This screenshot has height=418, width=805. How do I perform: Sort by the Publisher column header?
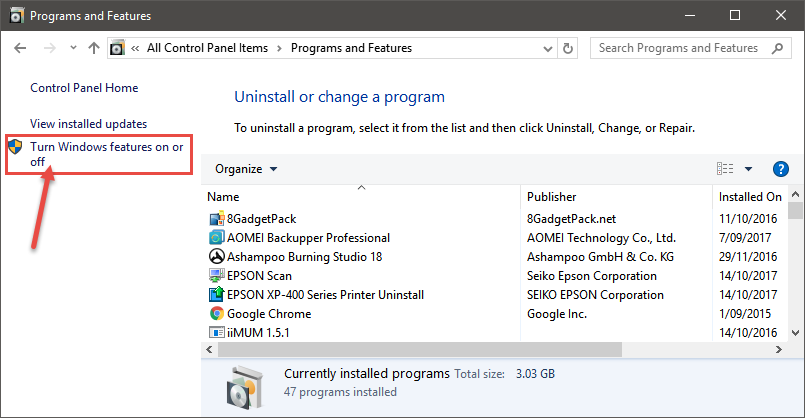click(x=551, y=197)
